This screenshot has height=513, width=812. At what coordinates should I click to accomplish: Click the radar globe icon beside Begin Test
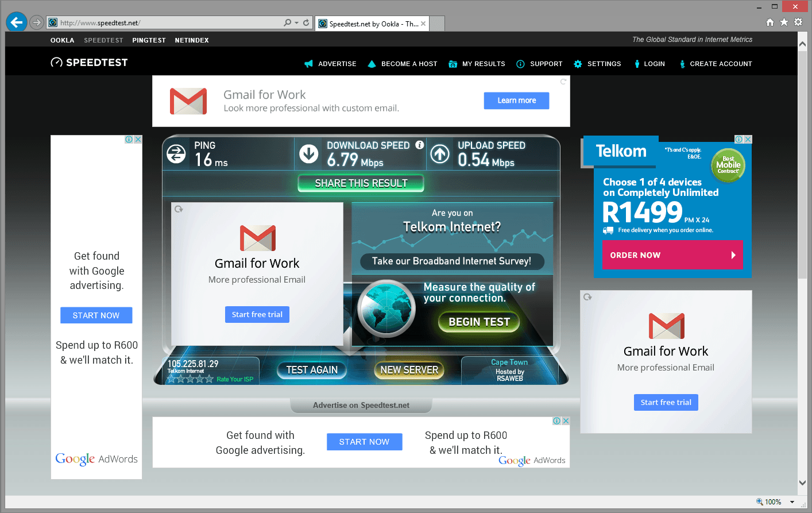386,309
